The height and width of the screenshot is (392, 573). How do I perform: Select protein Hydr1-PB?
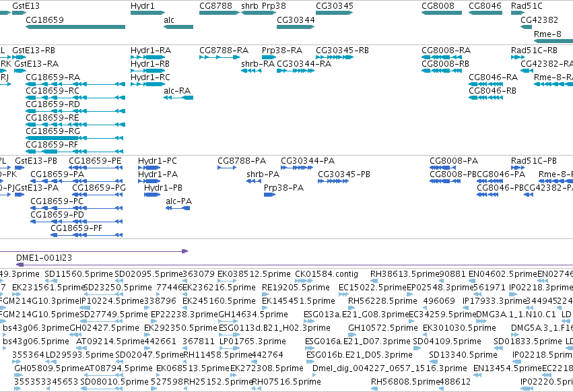[x=163, y=188]
